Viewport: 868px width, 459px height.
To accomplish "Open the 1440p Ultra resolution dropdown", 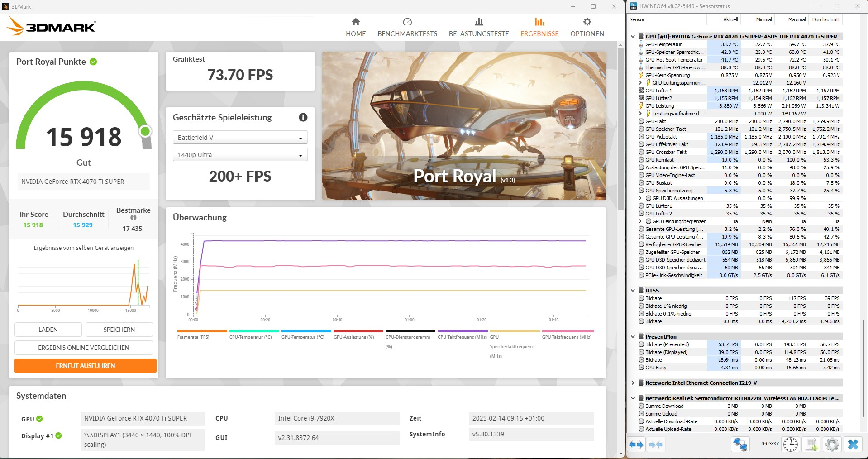I will tap(240, 155).
